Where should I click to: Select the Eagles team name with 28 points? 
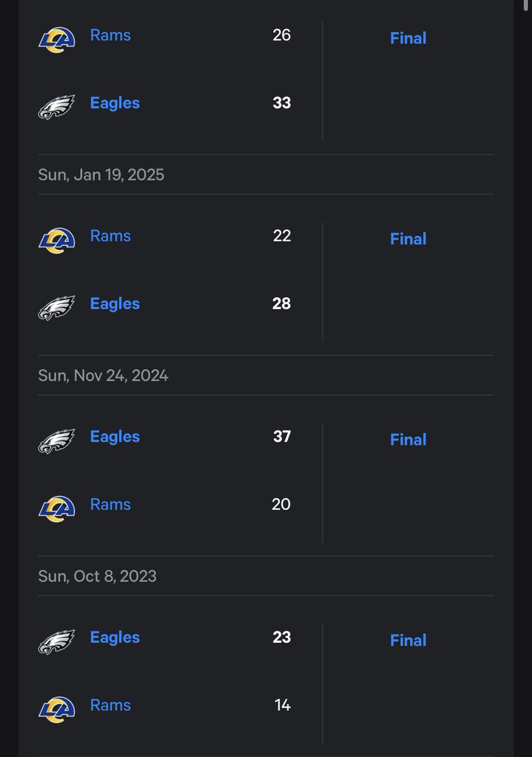click(115, 303)
